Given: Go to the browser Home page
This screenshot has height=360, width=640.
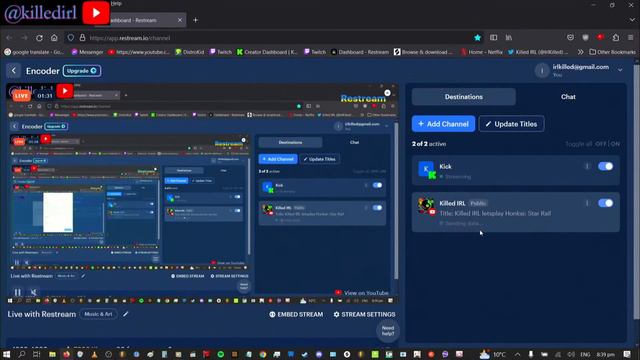Looking at the screenshot, I should coord(54,38).
